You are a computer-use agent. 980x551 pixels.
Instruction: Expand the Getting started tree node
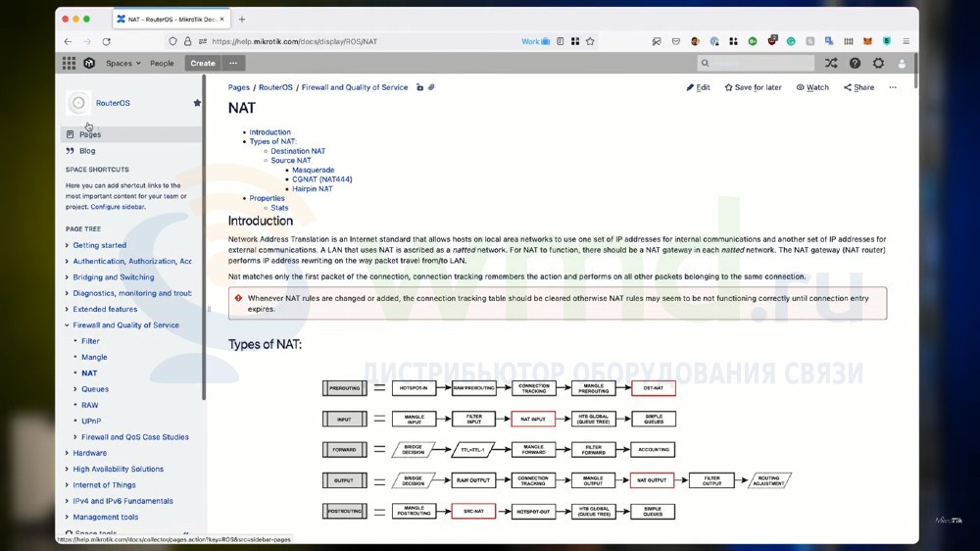click(67, 245)
